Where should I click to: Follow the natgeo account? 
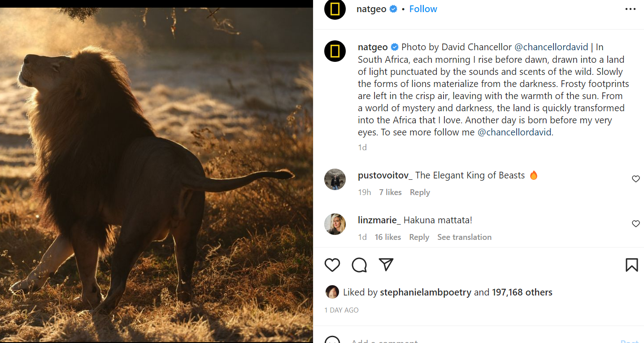(x=423, y=9)
